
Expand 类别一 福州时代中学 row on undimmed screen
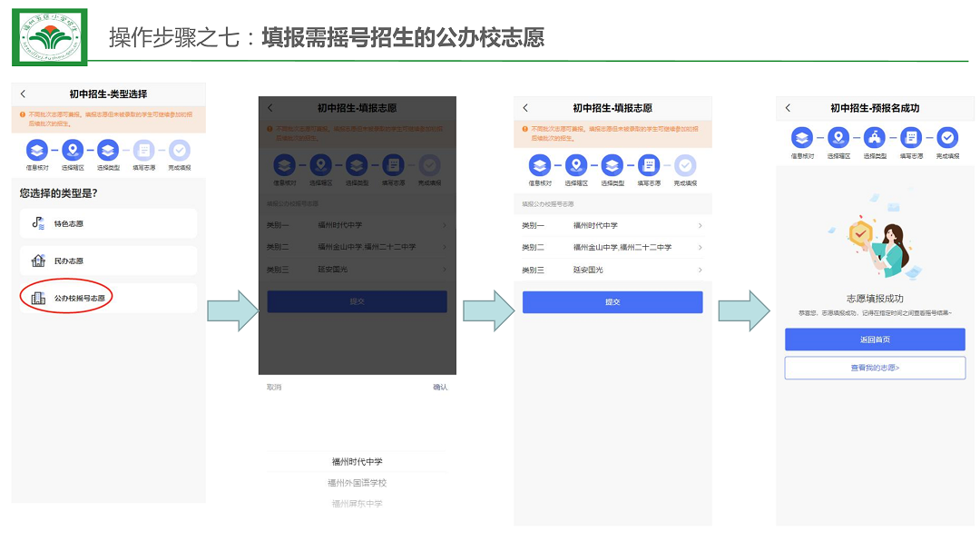pyautogui.click(x=612, y=225)
